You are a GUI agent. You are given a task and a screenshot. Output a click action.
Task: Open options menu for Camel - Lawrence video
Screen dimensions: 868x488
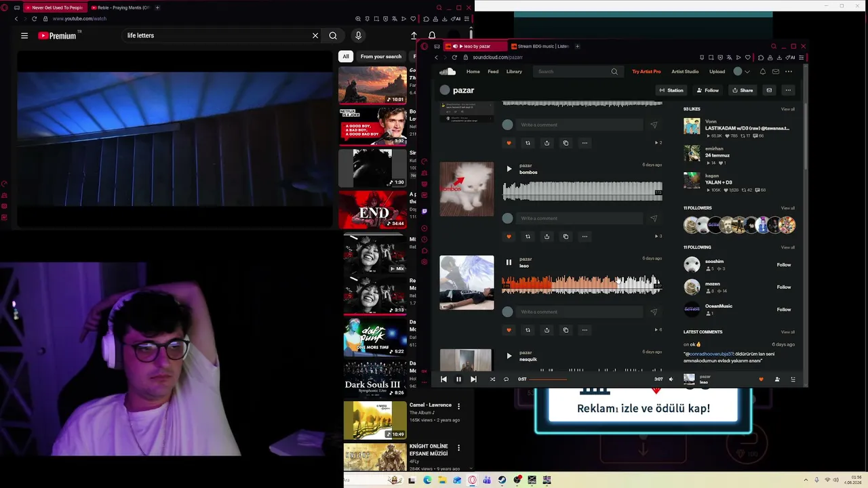(458, 407)
